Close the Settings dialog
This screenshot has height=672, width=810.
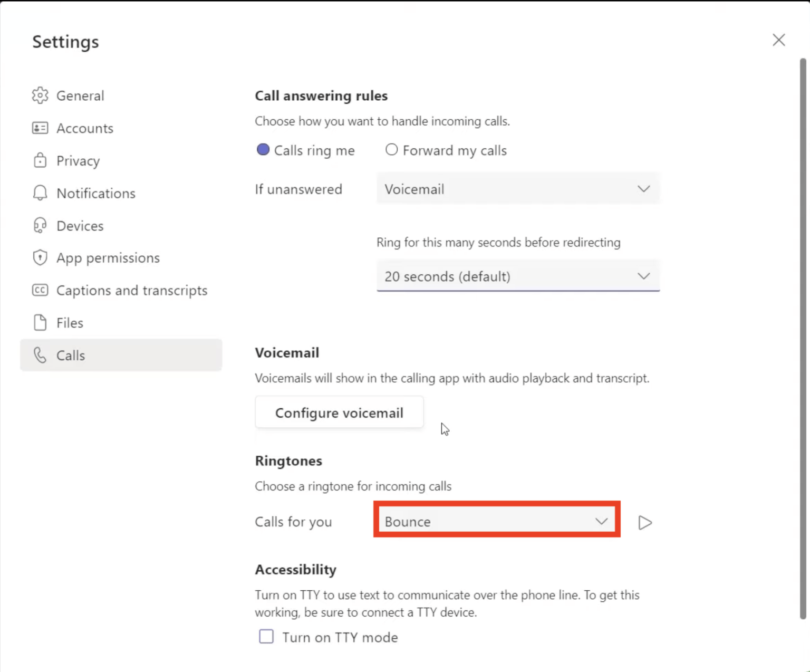779,40
